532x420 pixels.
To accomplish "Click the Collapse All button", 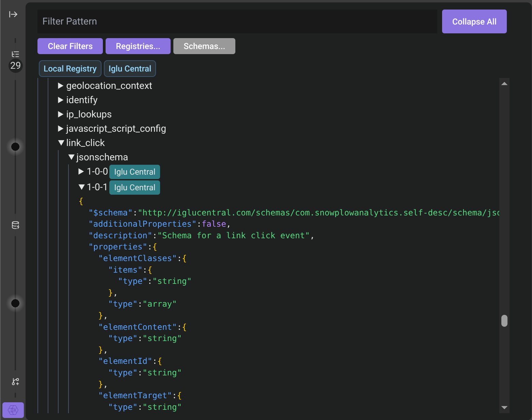I will click(474, 21).
